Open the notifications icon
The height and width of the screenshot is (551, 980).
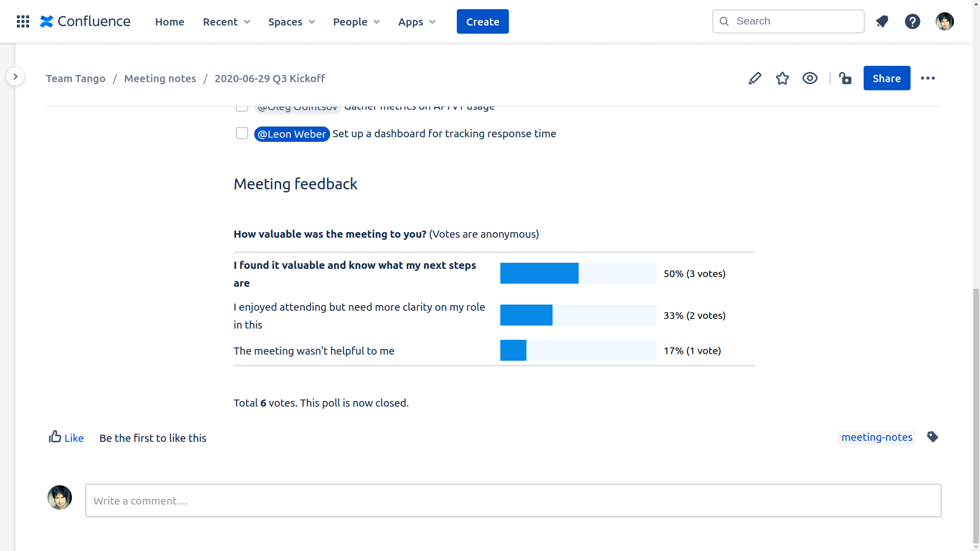coord(881,21)
